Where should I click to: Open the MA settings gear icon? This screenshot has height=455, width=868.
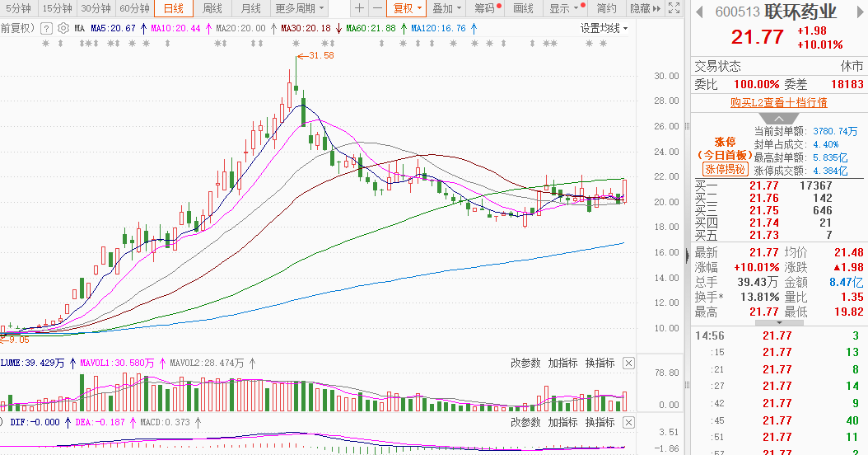coord(63,28)
